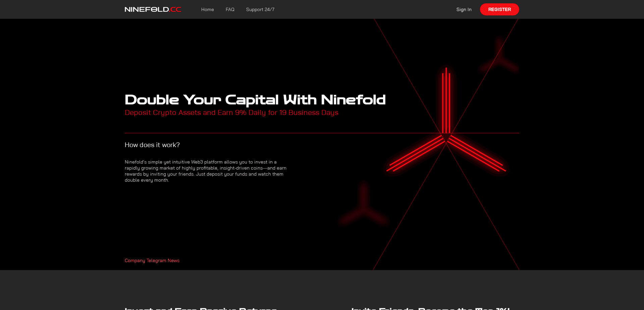
Task: Click the "How does it work?" heading
Action: click(152, 145)
